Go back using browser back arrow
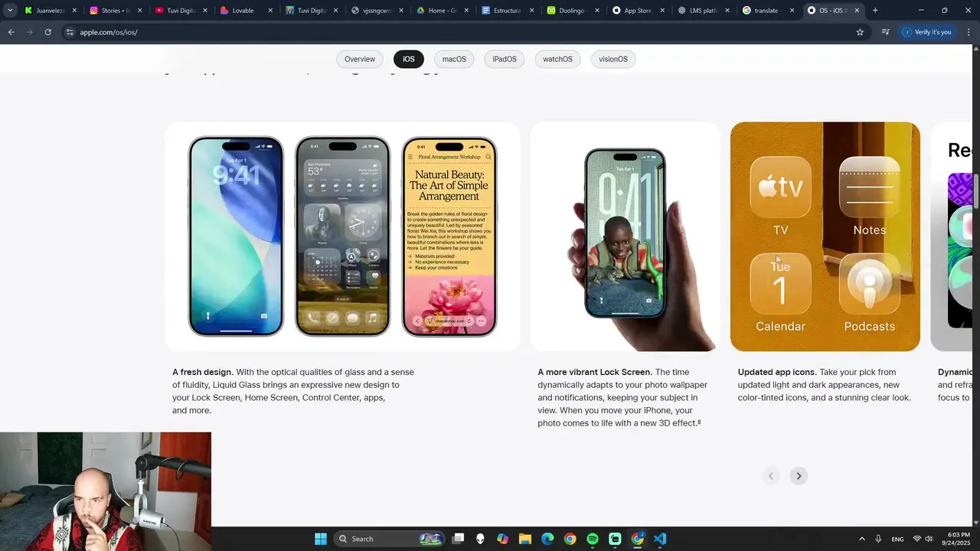 click(x=11, y=32)
